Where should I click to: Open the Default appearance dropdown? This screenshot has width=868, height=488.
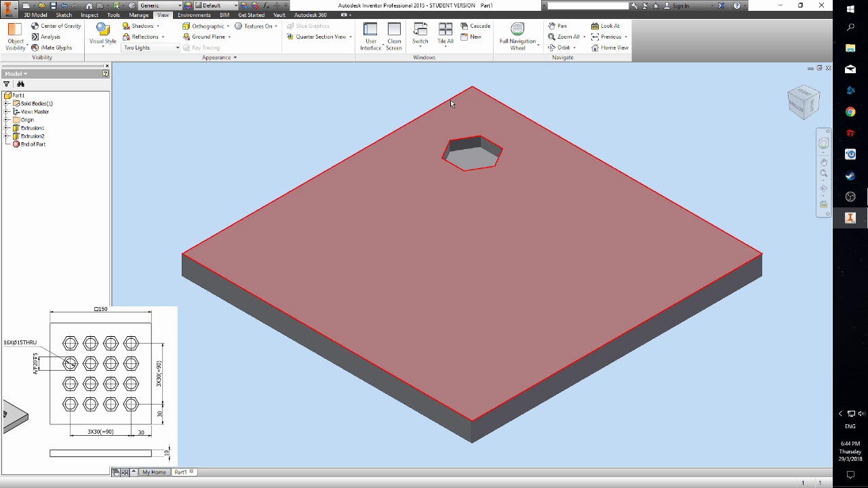coord(216,5)
